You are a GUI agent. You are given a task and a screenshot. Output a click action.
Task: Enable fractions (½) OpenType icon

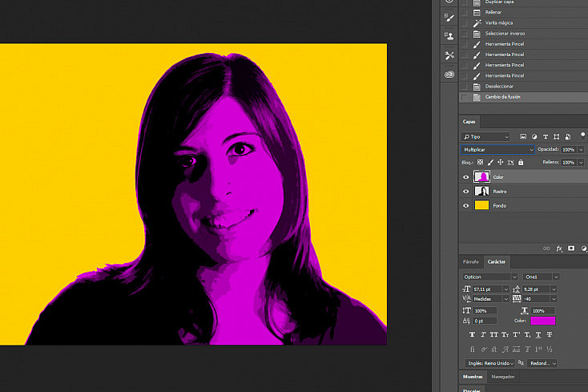(x=550, y=350)
